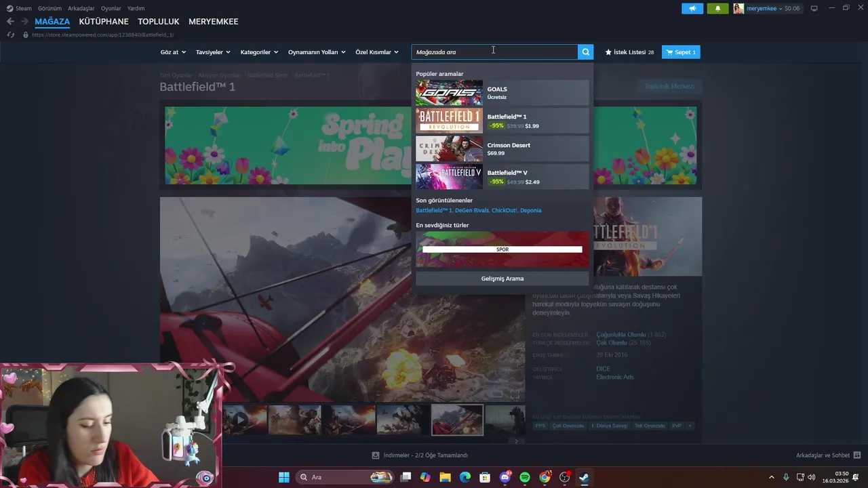The height and width of the screenshot is (488, 868).
Task: Open Microsoft Store on taskbar
Action: coord(485,477)
